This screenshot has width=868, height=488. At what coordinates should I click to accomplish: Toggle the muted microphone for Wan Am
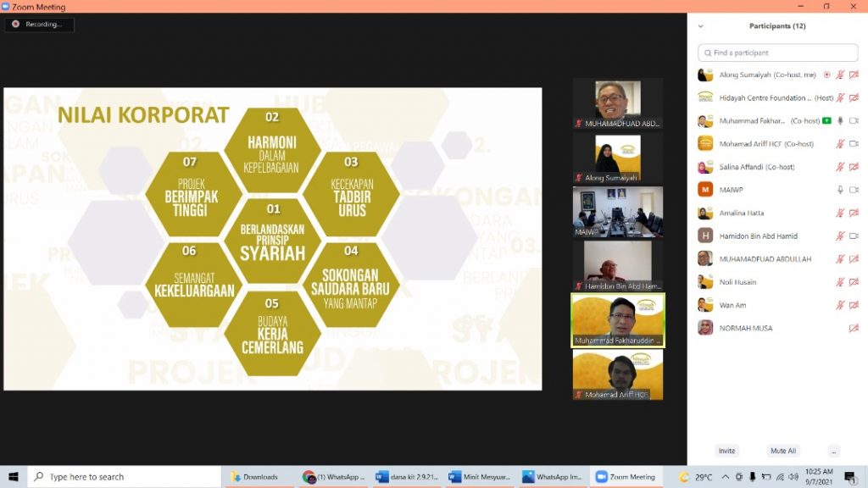click(x=840, y=305)
